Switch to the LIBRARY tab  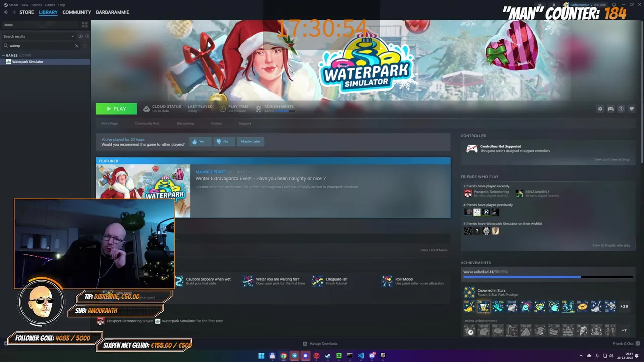pyautogui.click(x=48, y=12)
